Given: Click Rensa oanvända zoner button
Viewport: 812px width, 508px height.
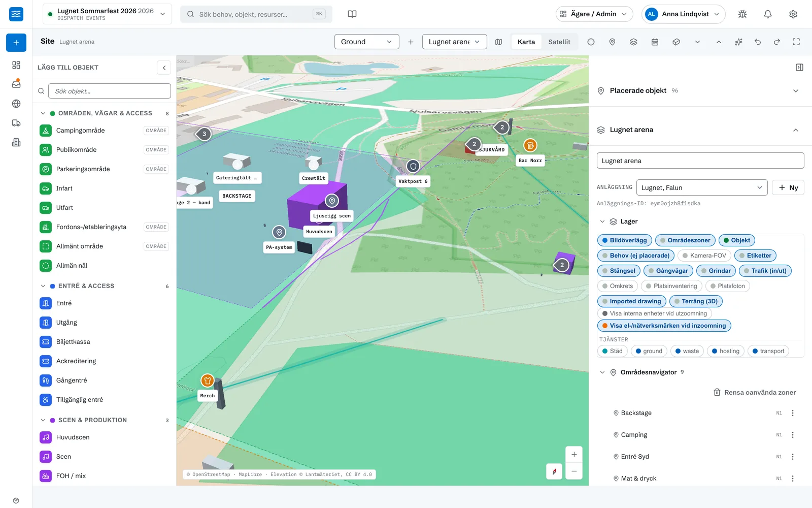Looking at the screenshot, I should [755, 392].
